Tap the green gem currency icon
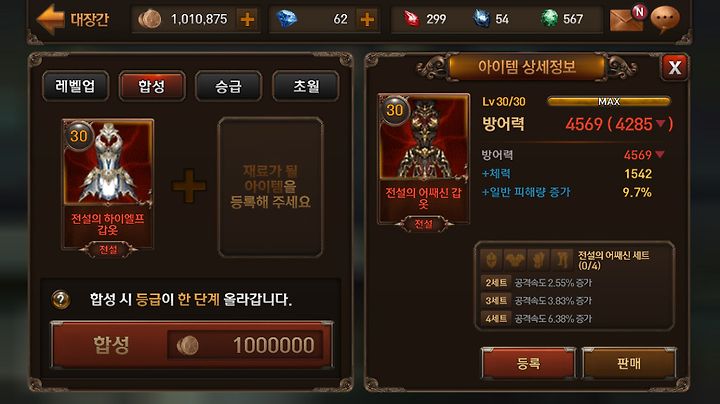Viewport: 720px width, 404px height. tap(548, 19)
